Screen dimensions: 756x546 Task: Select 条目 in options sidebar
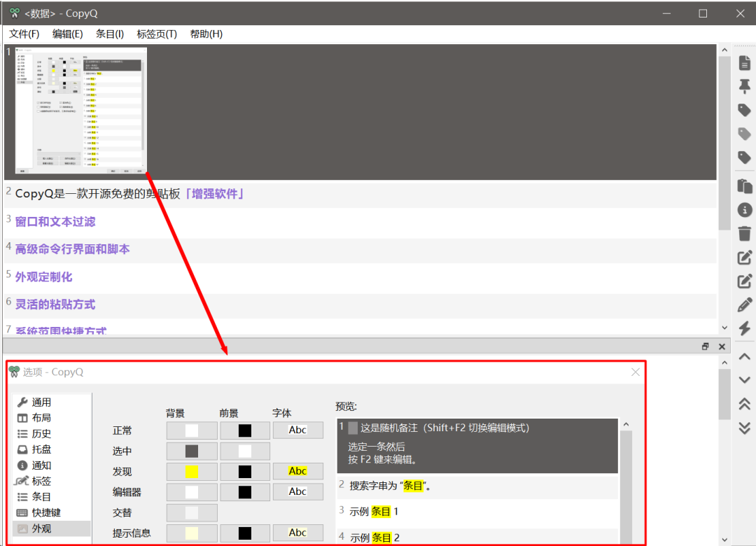click(52, 497)
